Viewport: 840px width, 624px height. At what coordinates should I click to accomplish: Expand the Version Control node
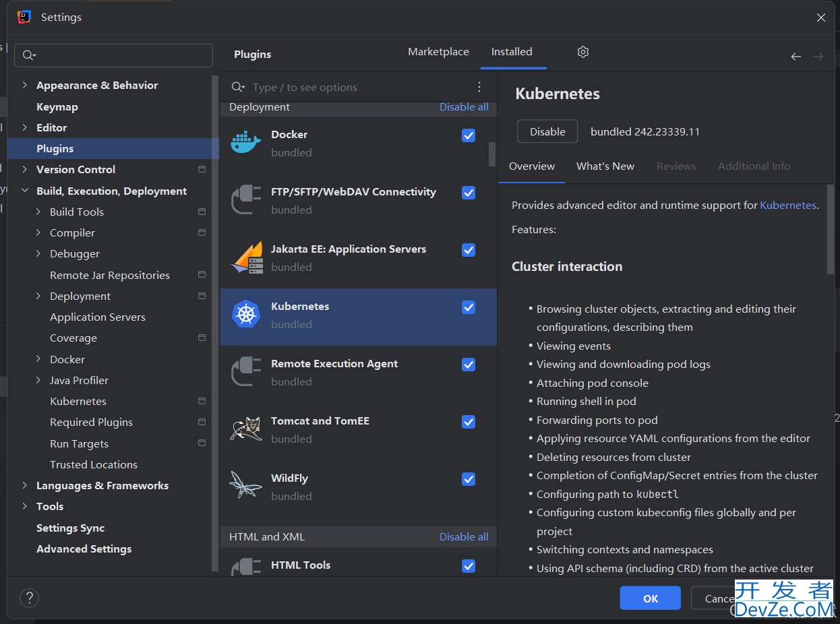(x=25, y=169)
